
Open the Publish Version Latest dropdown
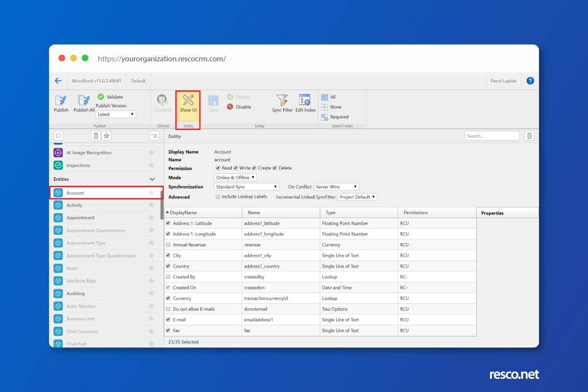(x=116, y=114)
